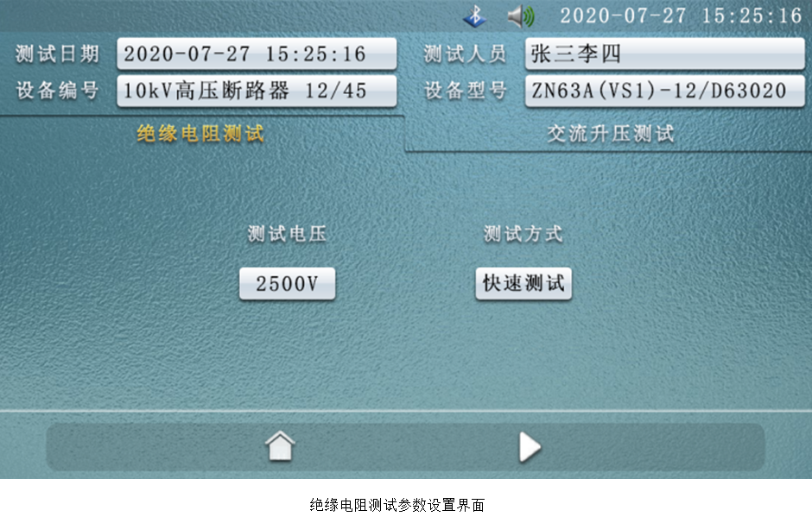This screenshot has width=812, height=523.
Task: Click the 测试电压 label
Action: point(287,234)
